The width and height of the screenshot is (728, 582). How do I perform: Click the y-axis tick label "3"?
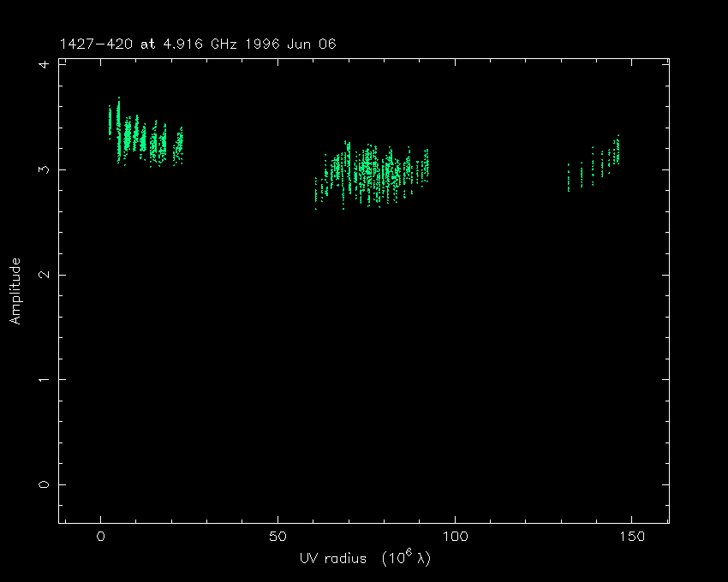click(43, 169)
